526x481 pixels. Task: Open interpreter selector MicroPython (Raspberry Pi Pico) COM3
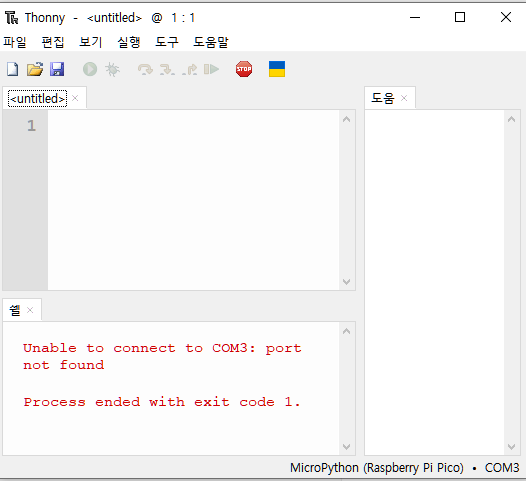pyautogui.click(x=404, y=468)
